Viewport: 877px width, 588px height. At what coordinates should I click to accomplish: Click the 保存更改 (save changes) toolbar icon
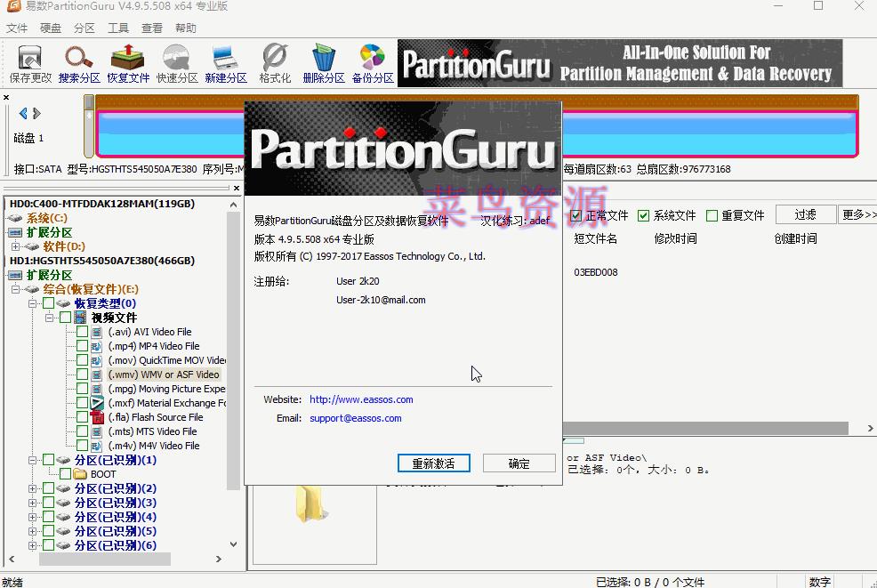29,62
